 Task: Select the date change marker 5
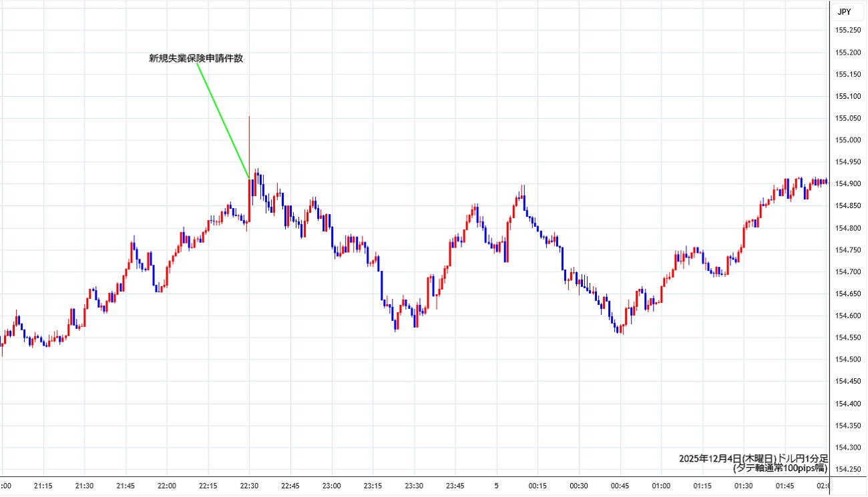point(496,486)
